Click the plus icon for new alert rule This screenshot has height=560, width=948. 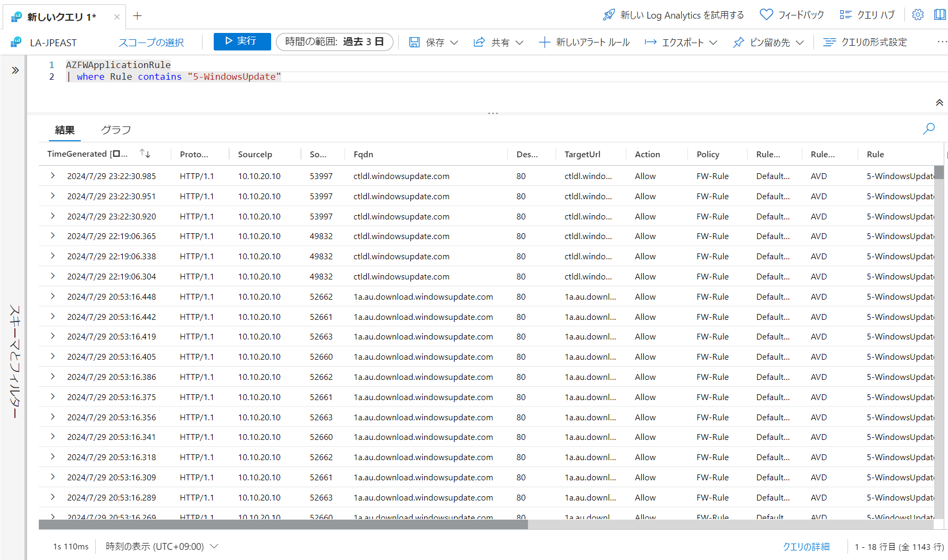544,42
